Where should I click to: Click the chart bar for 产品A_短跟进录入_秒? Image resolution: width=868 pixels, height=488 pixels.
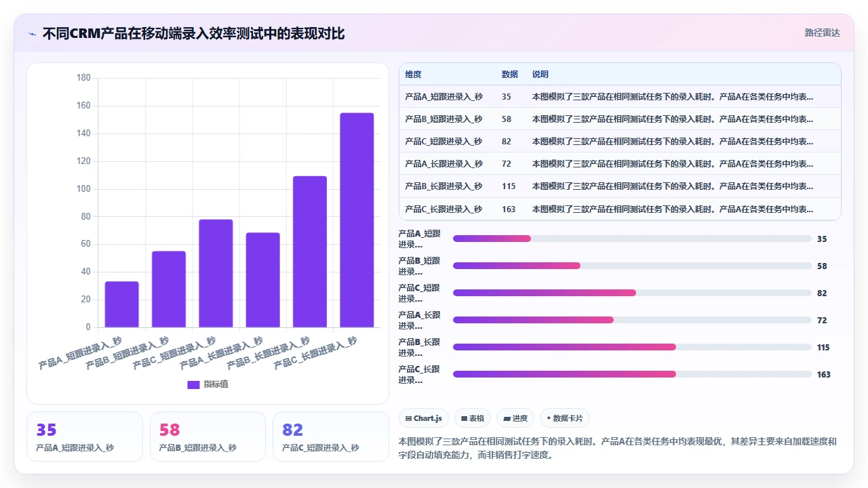[122, 304]
